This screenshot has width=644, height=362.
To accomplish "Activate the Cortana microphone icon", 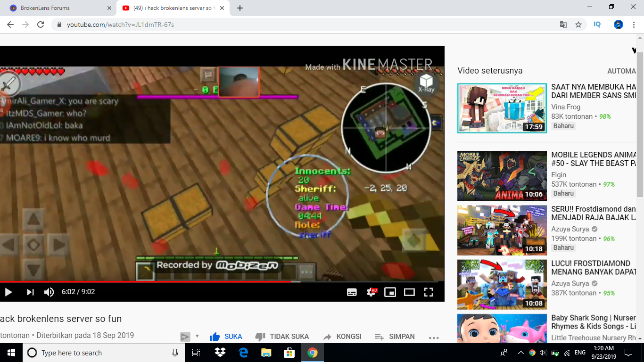I will tap(175, 353).
